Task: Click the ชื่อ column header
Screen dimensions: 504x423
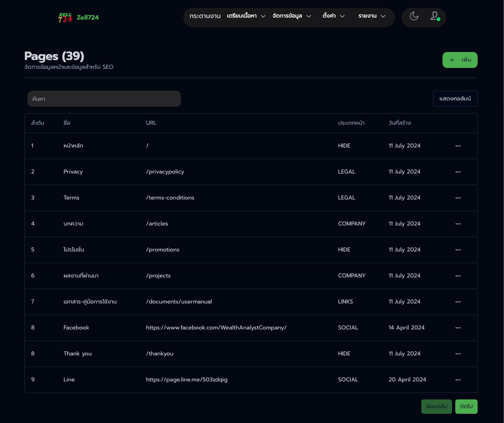Action: [67, 123]
